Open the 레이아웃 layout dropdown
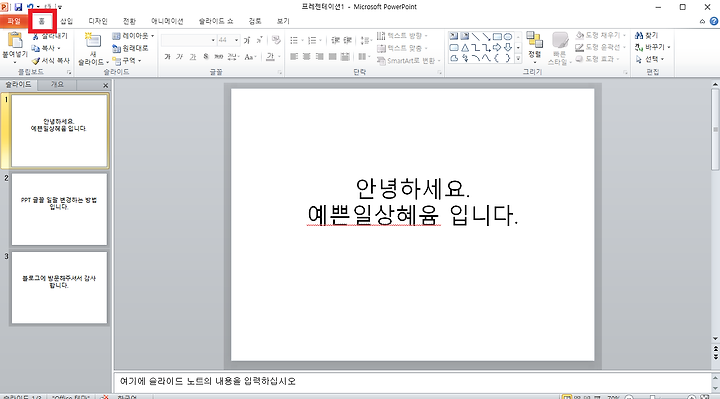Image resolution: width=720 pixels, height=399 pixels. tap(133, 36)
